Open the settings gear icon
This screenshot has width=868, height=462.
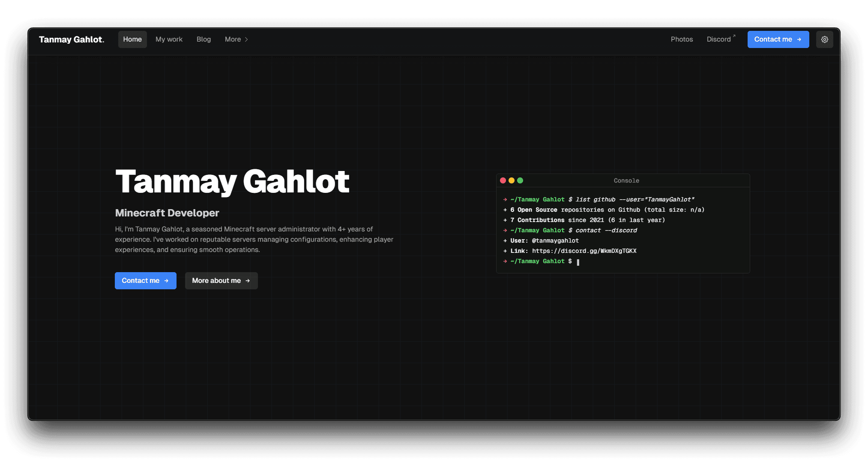(824, 39)
